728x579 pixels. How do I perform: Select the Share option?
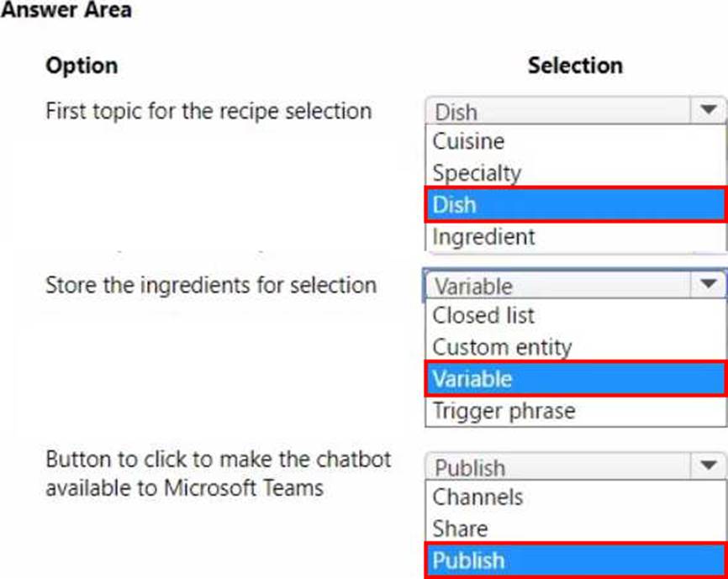(x=460, y=529)
